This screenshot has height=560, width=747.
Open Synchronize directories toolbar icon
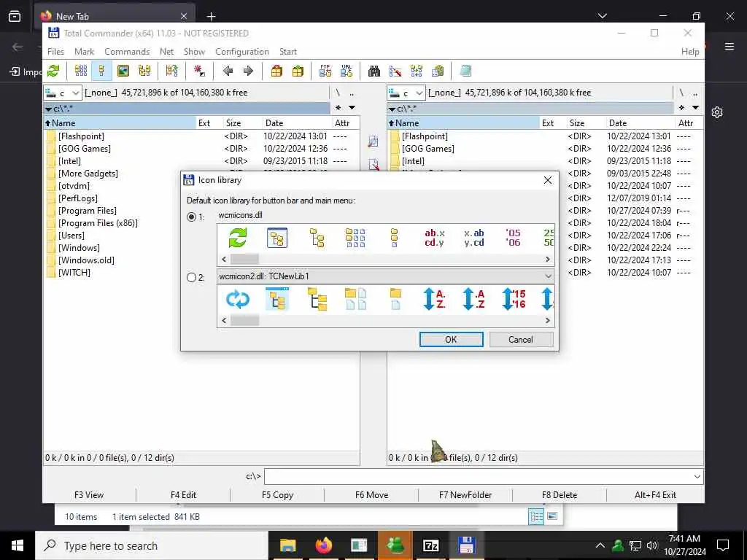click(x=417, y=71)
